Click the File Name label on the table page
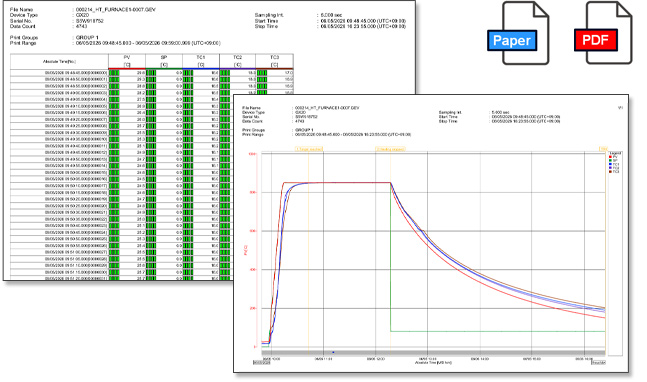The width and height of the screenshot is (647, 382). pyautogui.click(x=21, y=9)
